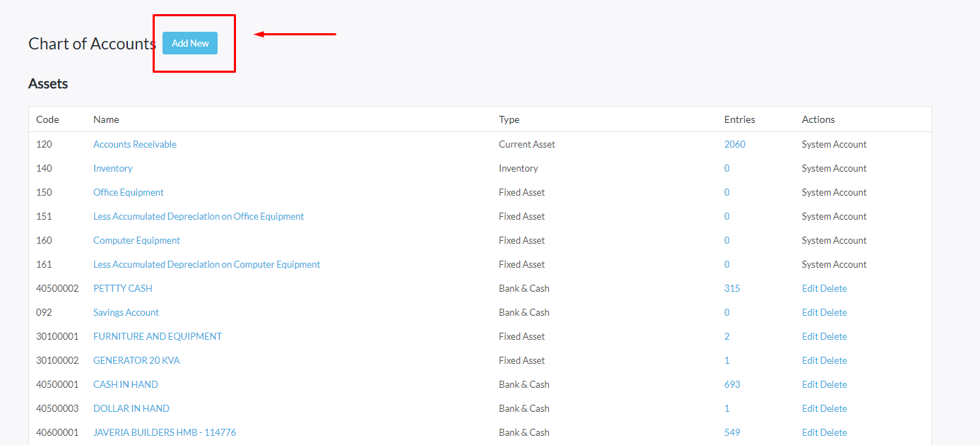View 693 entries for CASH IN HAND
Screen dimensions: 980x445
coord(732,384)
